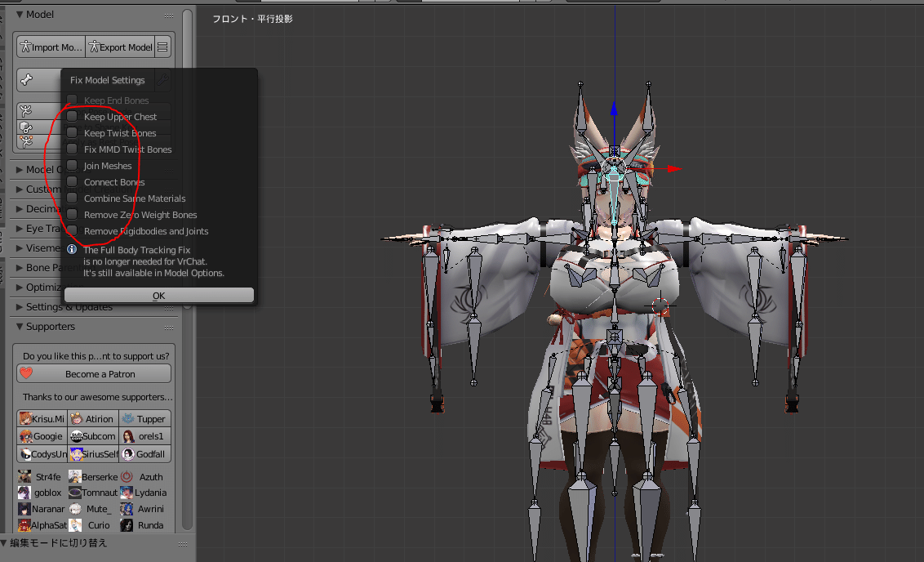
Task: Expand the Eye Tracking panel
Action: 20,228
